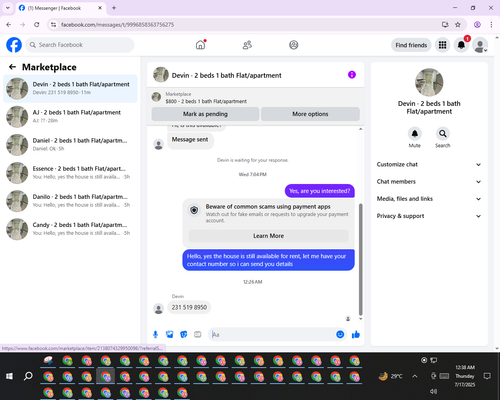Click Learn More in scam warning
This screenshot has height=400, width=500.
(268, 236)
